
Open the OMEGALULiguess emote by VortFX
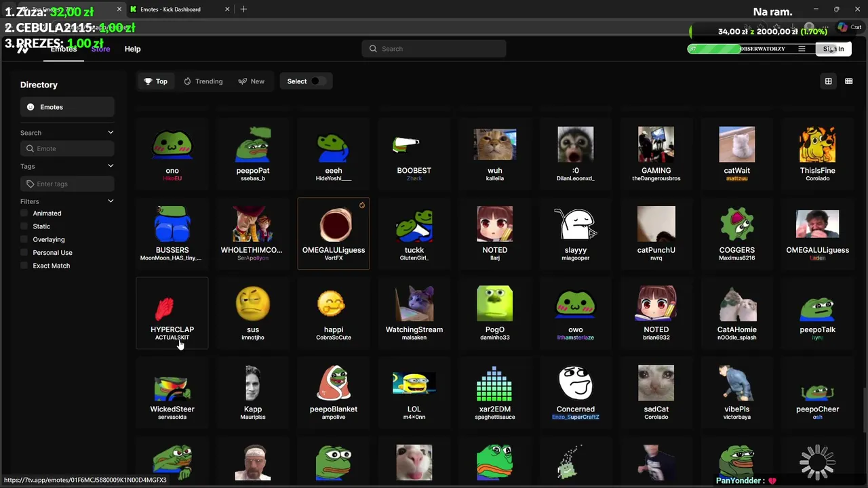pos(334,233)
